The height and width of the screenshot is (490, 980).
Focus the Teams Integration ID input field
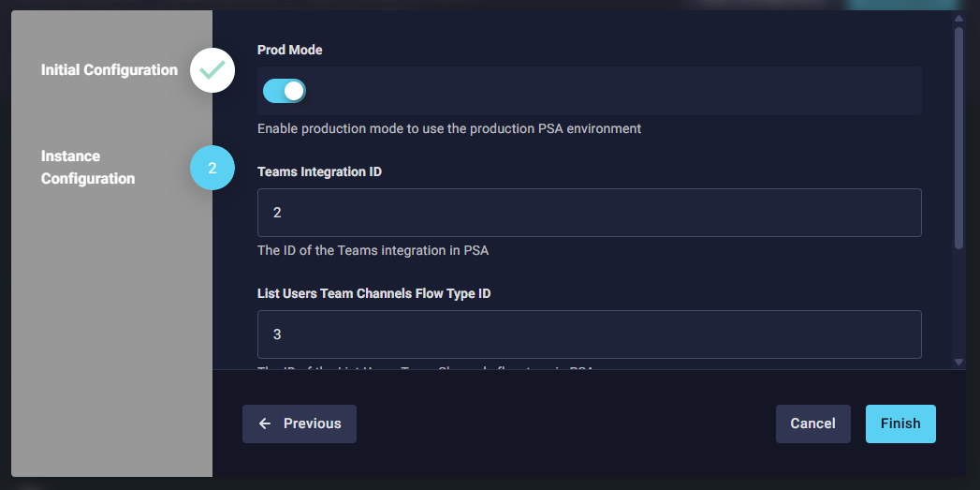tap(589, 213)
